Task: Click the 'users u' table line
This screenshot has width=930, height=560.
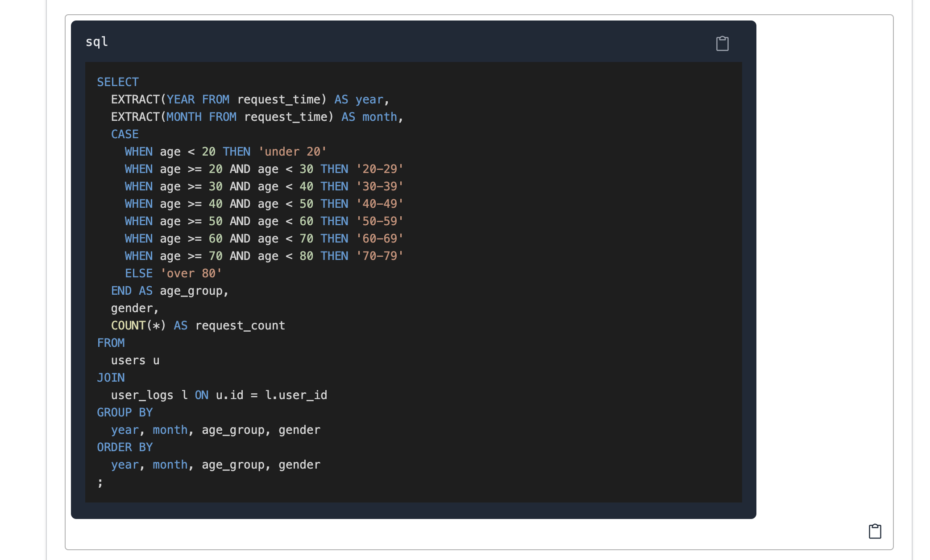Action: (x=135, y=360)
